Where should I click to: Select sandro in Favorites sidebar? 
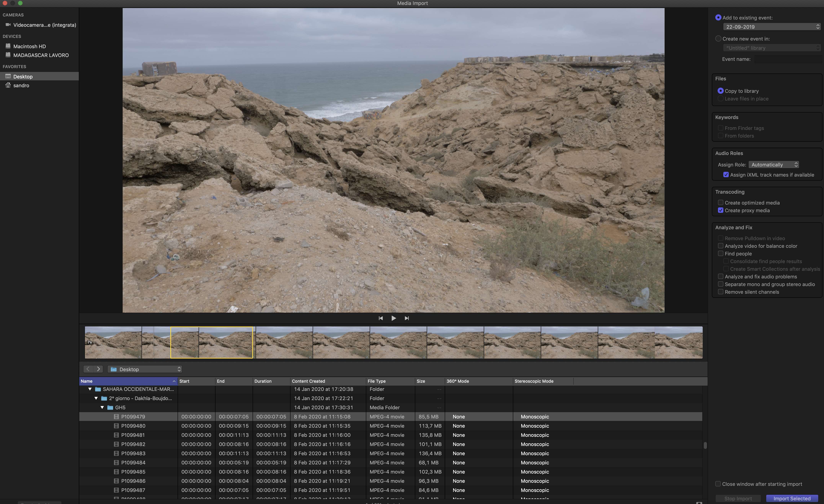(39, 85)
